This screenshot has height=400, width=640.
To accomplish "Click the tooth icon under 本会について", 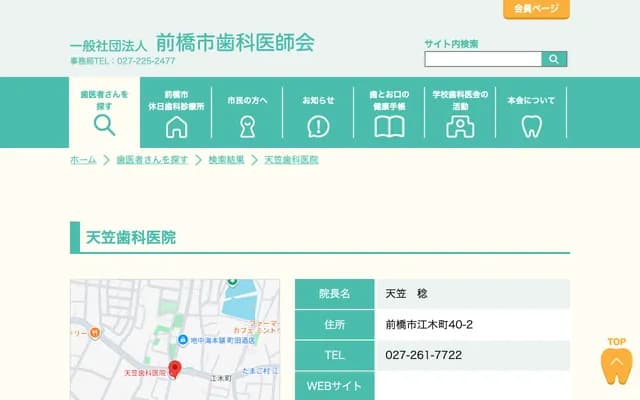I will 531,127.
